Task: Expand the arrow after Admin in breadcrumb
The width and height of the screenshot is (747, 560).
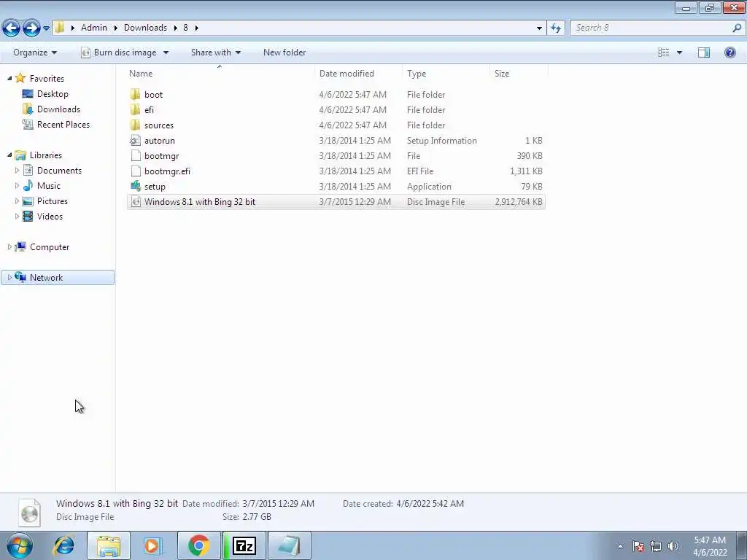Action: 115,28
